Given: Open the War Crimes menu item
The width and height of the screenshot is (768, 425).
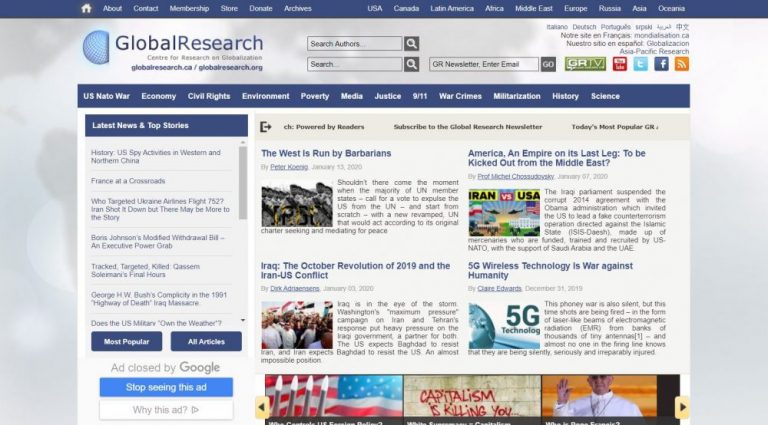Looking at the screenshot, I should (x=460, y=96).
